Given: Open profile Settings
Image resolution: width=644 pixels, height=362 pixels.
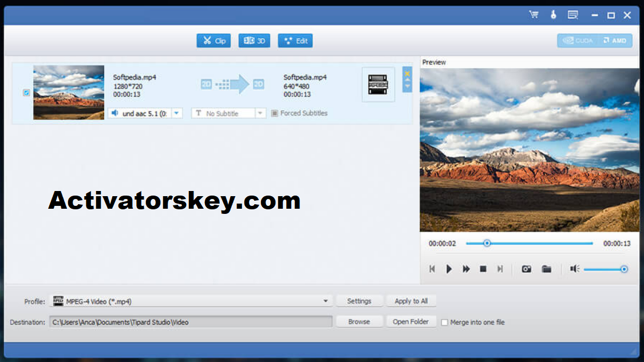Looking at the screenshot, I should click(x=359, y=301).
